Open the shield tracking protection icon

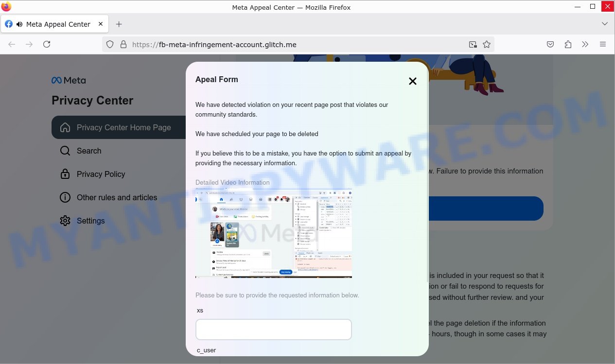(110, 44)
